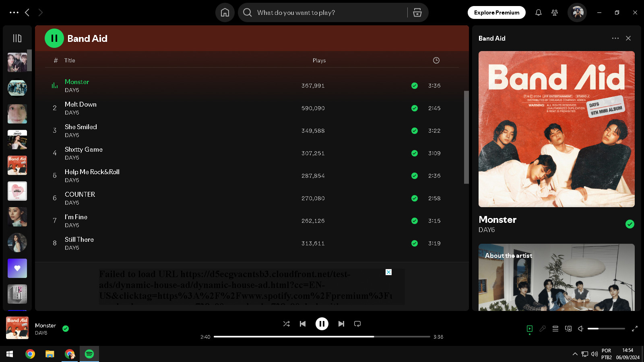Select the Monster track title
The image size is (644, 362).
(x=77, y=82)
